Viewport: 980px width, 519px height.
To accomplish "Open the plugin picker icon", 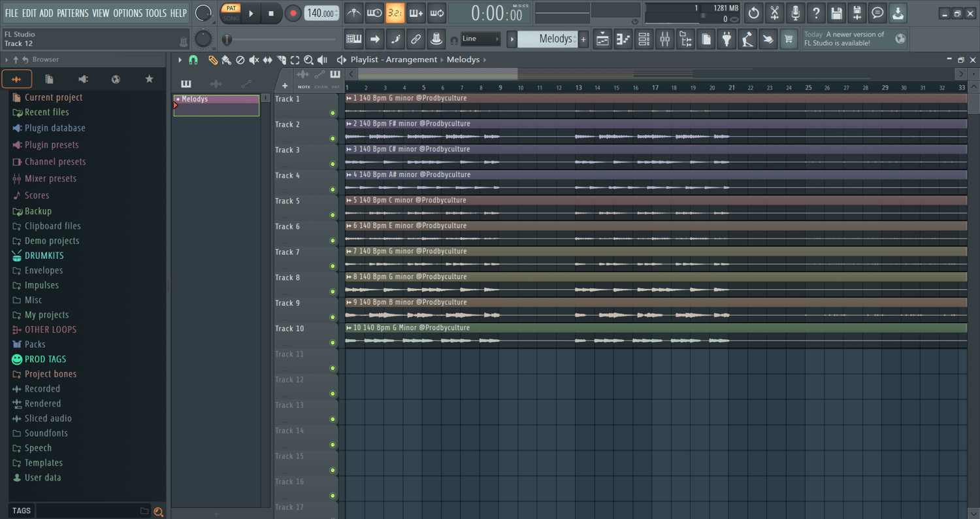I will [x=727, y=39].
